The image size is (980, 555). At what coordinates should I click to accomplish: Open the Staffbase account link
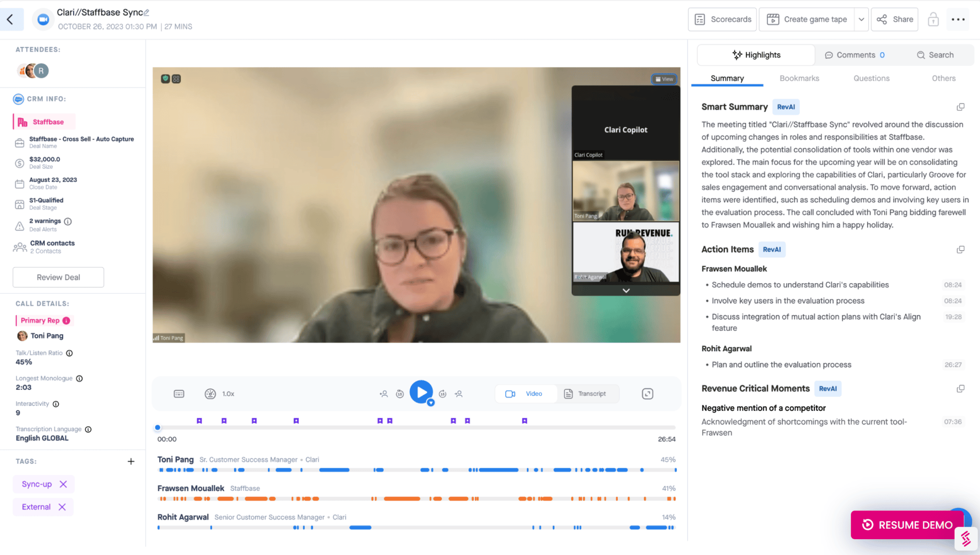point(44,122)
